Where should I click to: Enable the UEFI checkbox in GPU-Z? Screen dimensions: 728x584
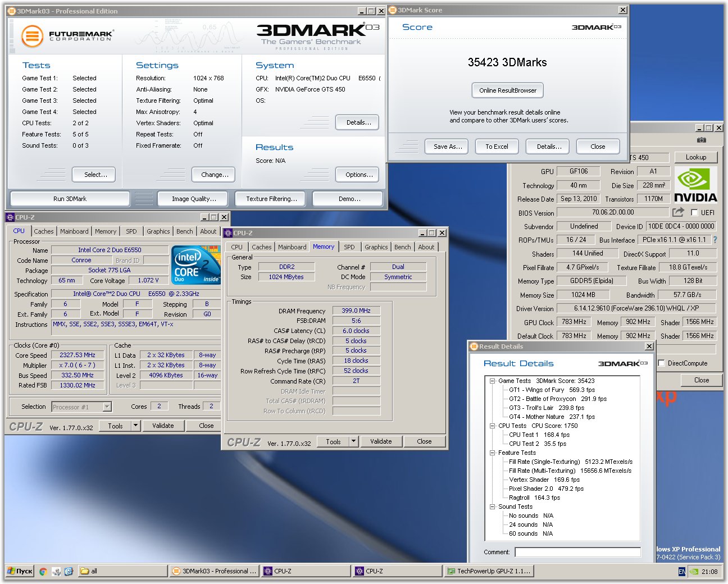tap(694, 212)
